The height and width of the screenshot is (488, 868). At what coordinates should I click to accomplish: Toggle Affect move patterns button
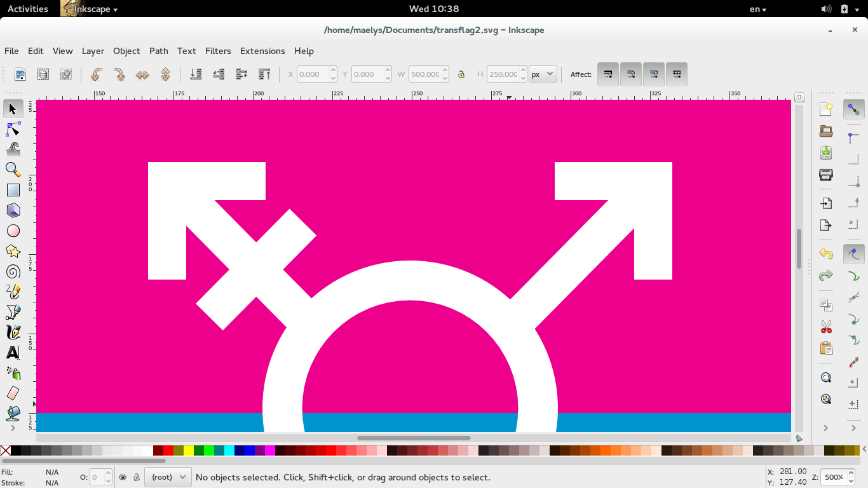pyautogui.click(x=677, y=74)
